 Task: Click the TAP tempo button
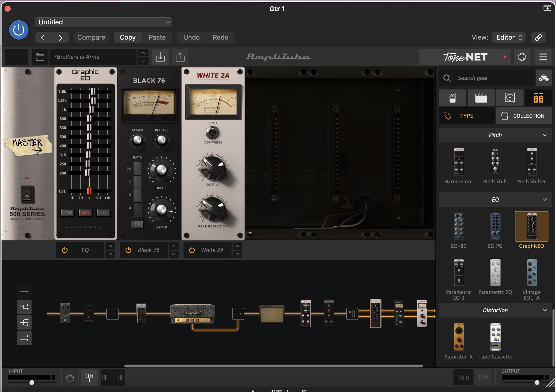tap(483, 378)
